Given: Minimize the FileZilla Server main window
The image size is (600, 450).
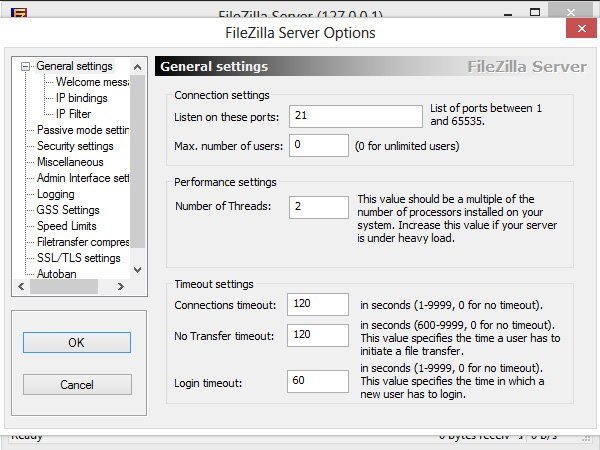Looking at the screenshot, I should coord(508,13).
